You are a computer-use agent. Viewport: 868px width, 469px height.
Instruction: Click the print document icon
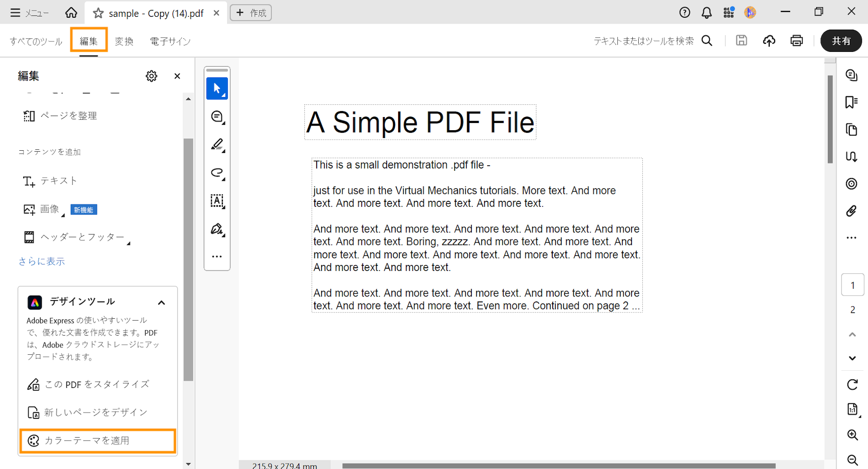(797, 41)
